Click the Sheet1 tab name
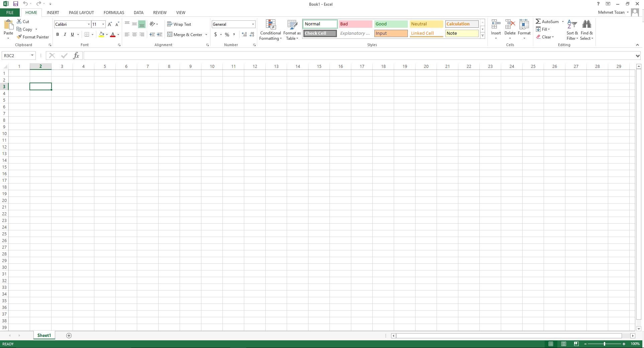644x348 pixels. (44, 335)
